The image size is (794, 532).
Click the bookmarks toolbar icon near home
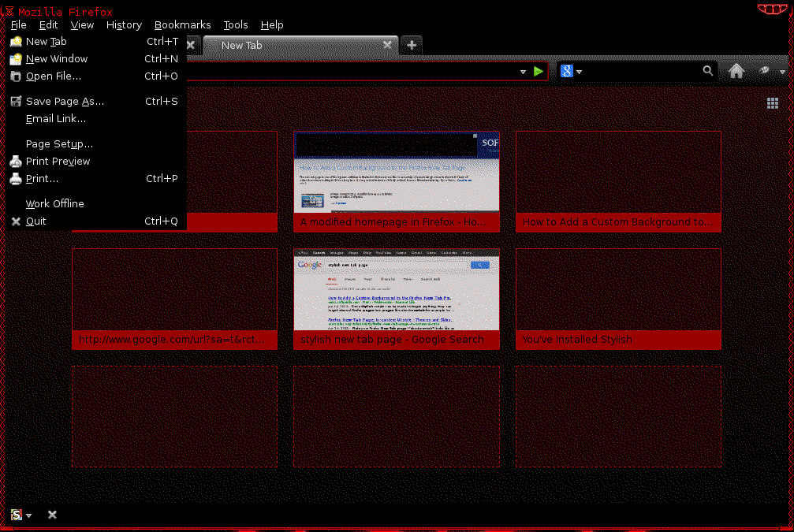pyautogui.click(x=764, y=71)
